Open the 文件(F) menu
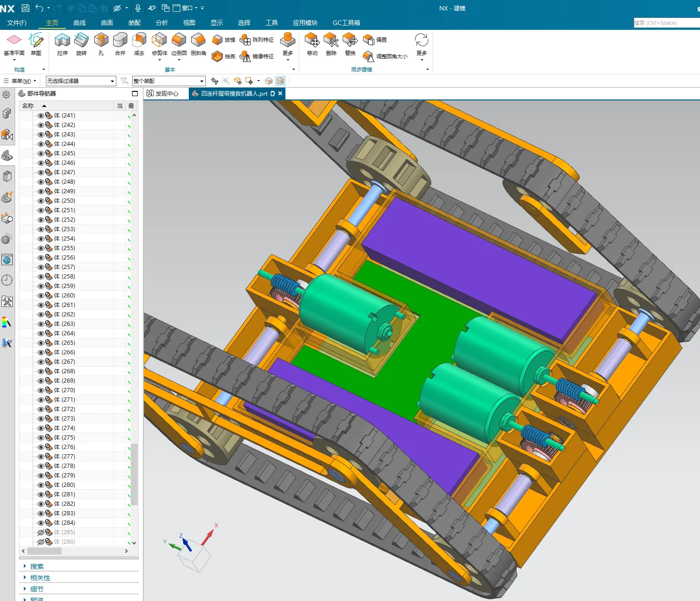 tap(17, 23)
